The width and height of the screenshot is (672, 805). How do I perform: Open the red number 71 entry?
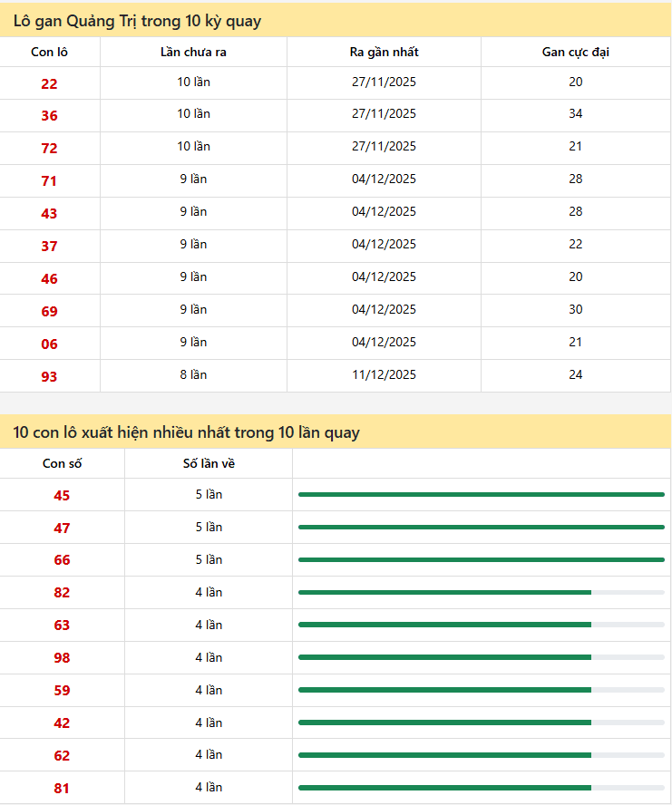pyautogui.click(x=49, y=181)
